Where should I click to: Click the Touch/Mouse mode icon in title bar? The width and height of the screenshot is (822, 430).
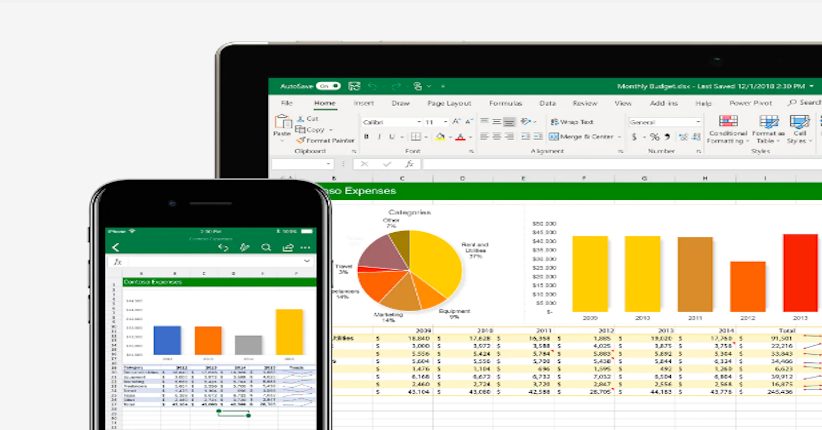click(418, 86)
